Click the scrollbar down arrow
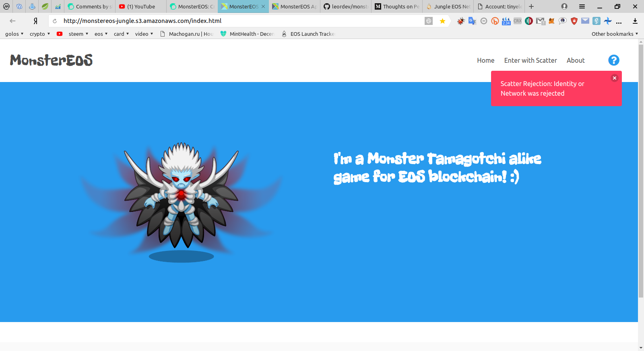 (x=641, y=348)
